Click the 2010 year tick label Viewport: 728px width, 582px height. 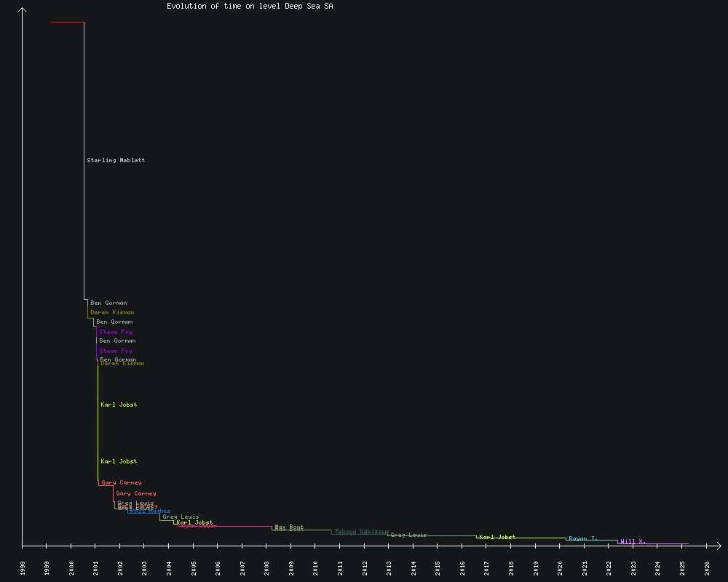[316, 567]
